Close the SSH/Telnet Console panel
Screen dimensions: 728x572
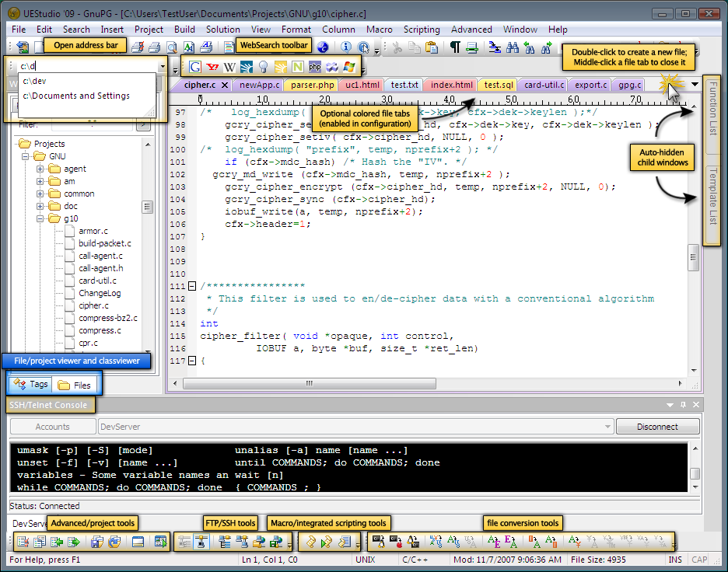(x=696, y=405)
